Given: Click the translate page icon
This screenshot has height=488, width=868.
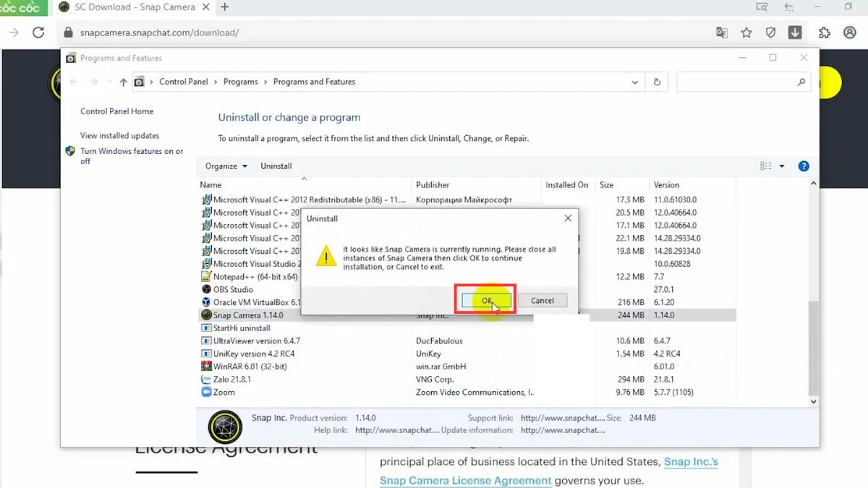Looking at the screenshot, I should [x=722, y=33].
